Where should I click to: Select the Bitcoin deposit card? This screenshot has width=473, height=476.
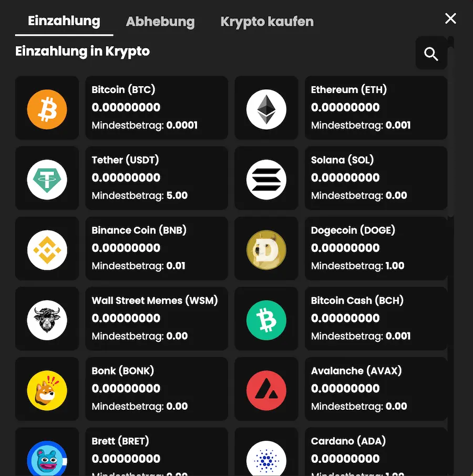click(157, 108)
